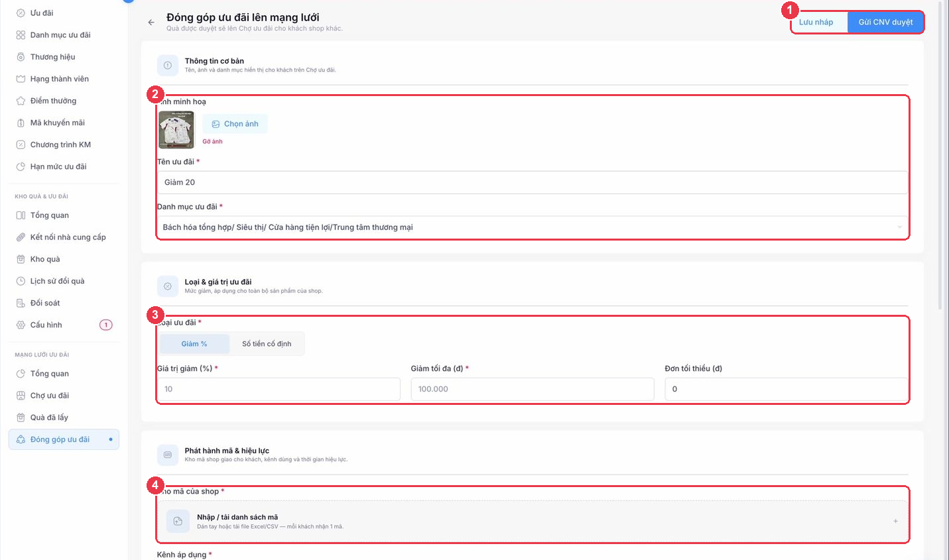The width and height of the screenshot is (949, 560).
Task: Click the Thương hiệu sidebar icon
Action: coord(21,56)
